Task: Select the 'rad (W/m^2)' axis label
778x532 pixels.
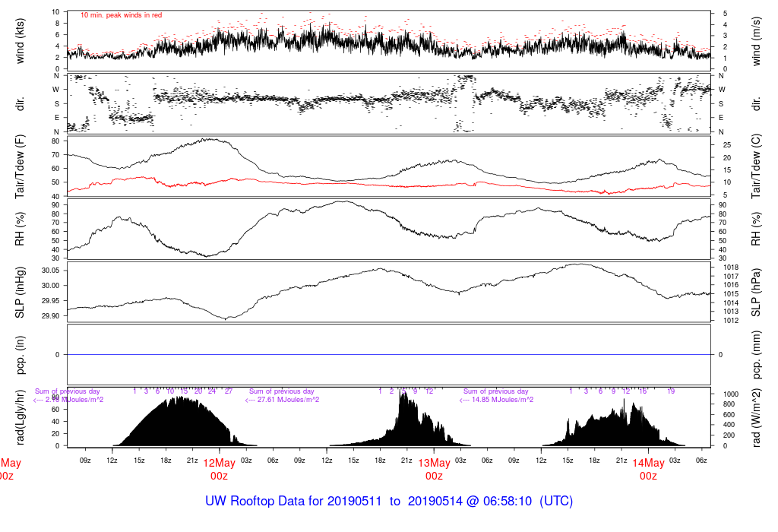Action: click(x=756, y=418)
